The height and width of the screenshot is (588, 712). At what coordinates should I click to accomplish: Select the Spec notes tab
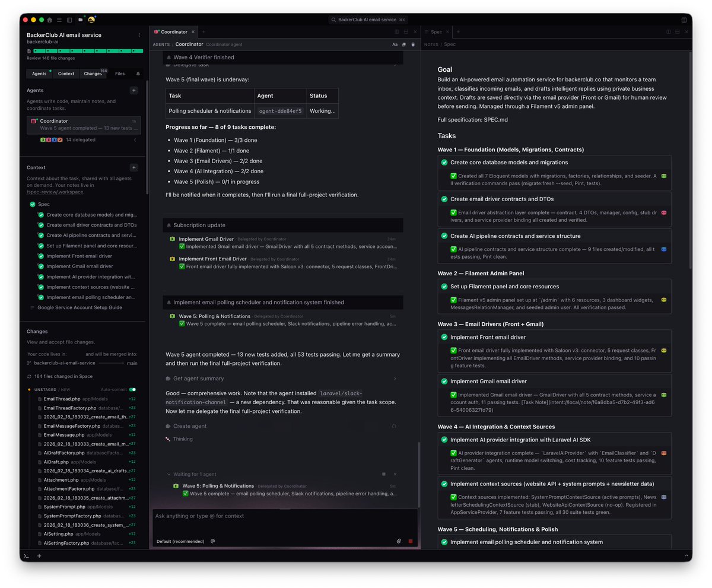[x=436, y=32]
